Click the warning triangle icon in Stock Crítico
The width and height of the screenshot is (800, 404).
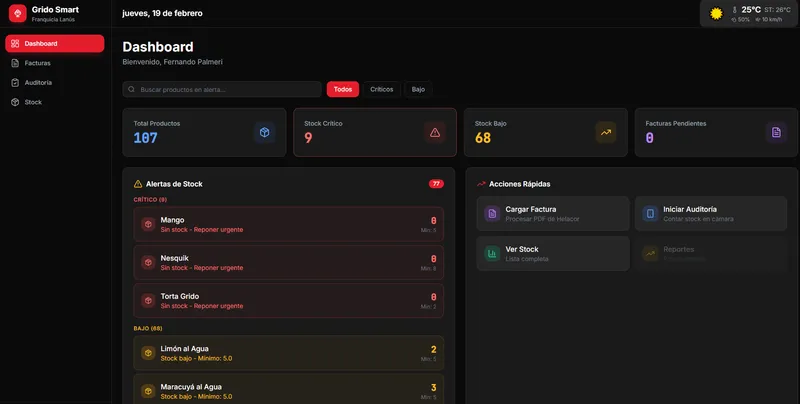click(x=435, y=133)
